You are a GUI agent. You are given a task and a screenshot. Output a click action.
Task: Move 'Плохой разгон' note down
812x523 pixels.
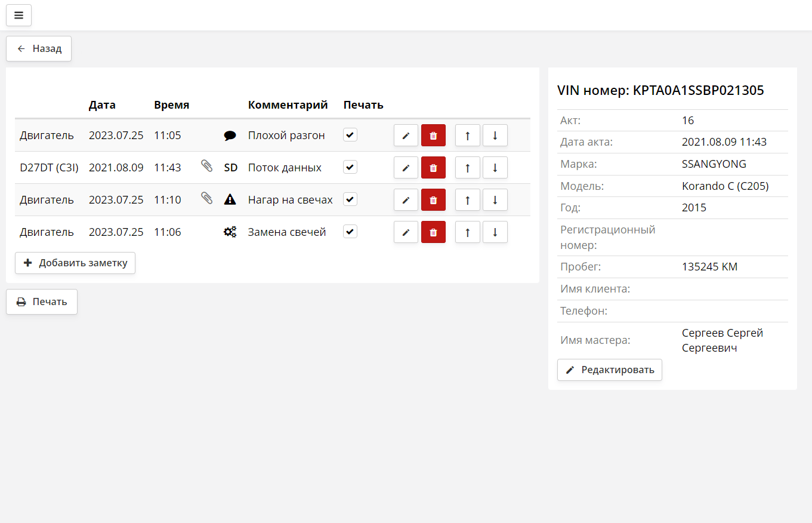(x=495, y=136)
